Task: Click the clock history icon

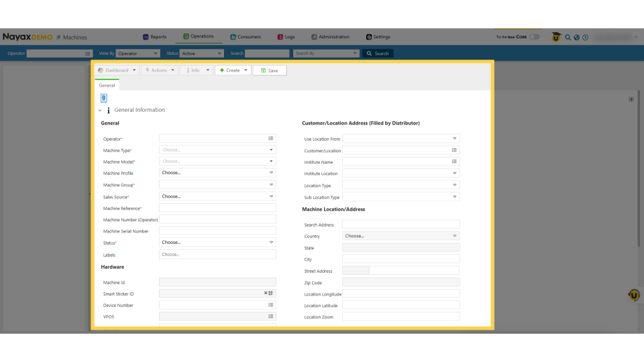Action: click(585, 38)
